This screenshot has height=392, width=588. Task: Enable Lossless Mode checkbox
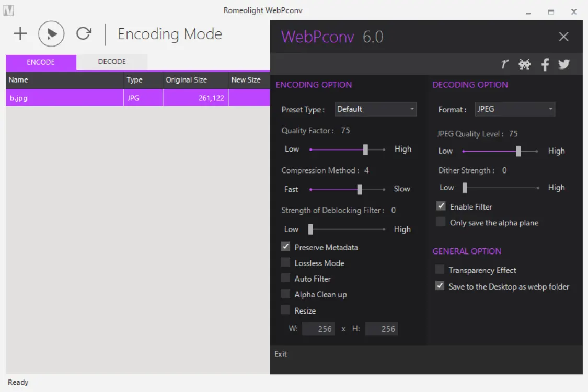click(x=286, y=262)
